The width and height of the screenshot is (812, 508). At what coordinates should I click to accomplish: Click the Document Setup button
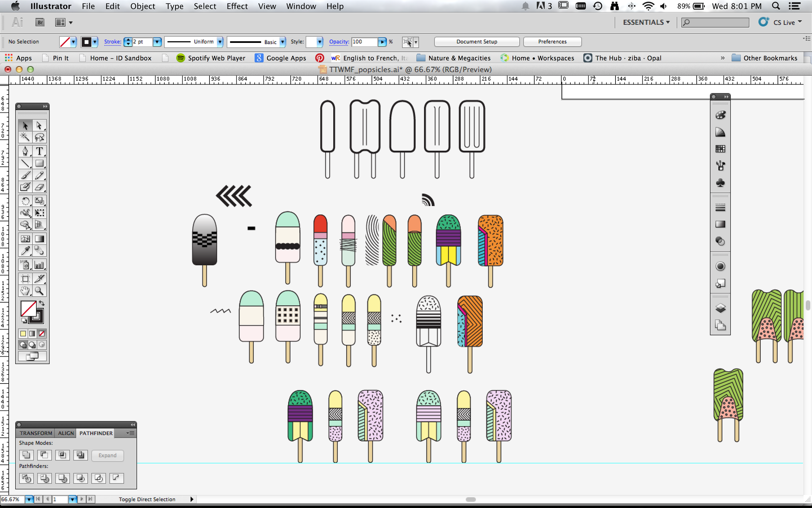[477, 42]
